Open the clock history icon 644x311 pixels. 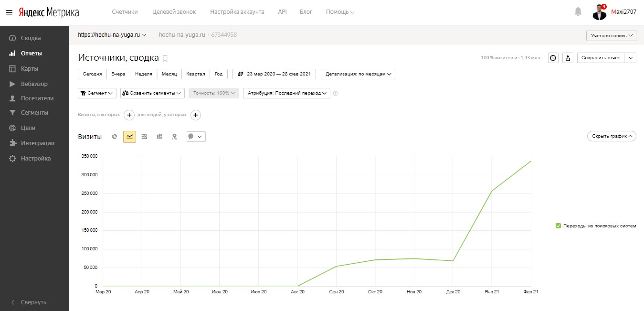[553, 58]
